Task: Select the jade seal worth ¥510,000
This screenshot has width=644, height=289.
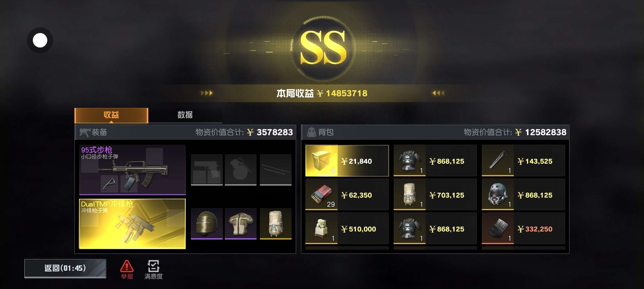Action: (x=347, y=228)
